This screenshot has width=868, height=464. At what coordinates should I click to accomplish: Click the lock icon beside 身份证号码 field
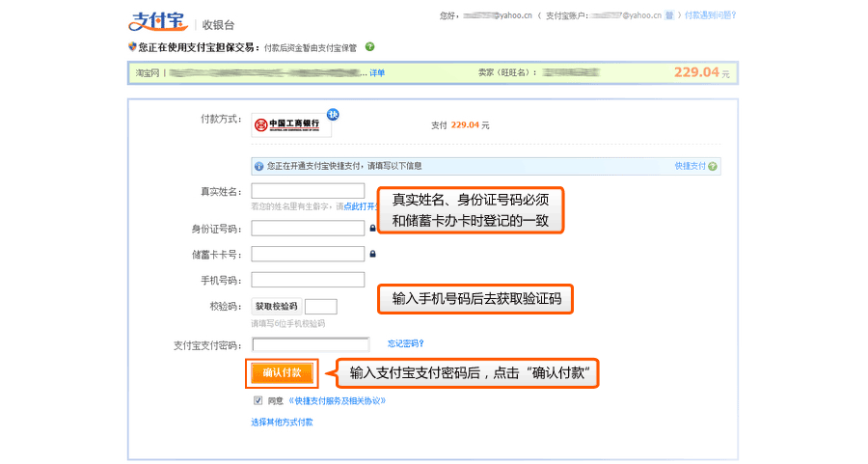coord(372,228)
